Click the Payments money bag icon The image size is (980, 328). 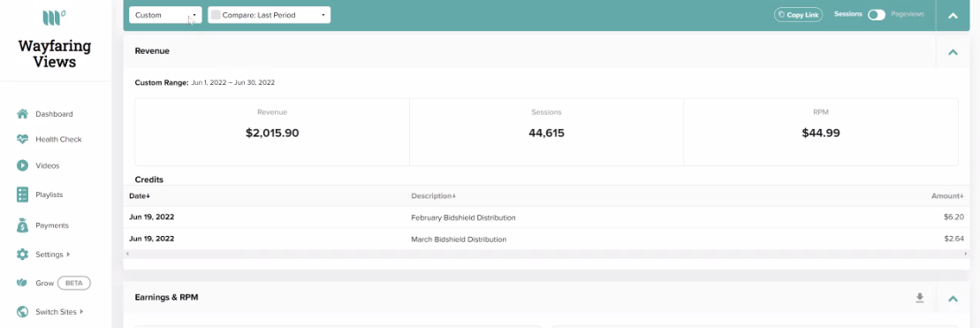[x=22, y=225]
